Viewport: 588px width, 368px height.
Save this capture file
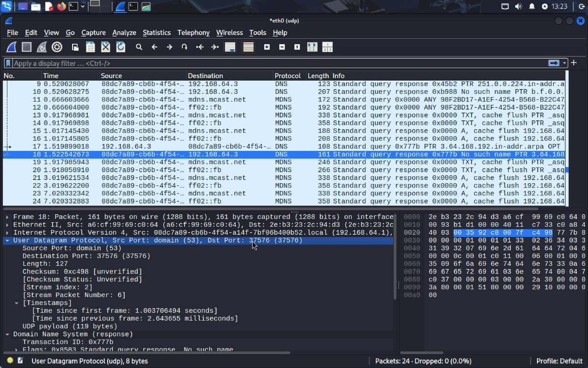(90, 47)
